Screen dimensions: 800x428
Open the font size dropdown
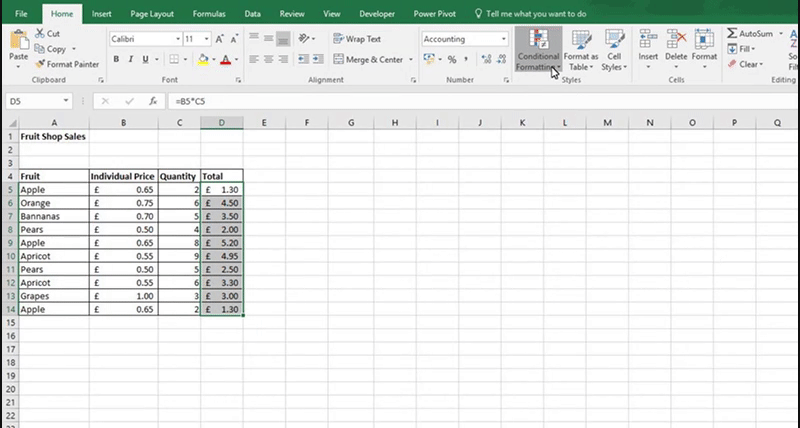[x=205, y=39]
